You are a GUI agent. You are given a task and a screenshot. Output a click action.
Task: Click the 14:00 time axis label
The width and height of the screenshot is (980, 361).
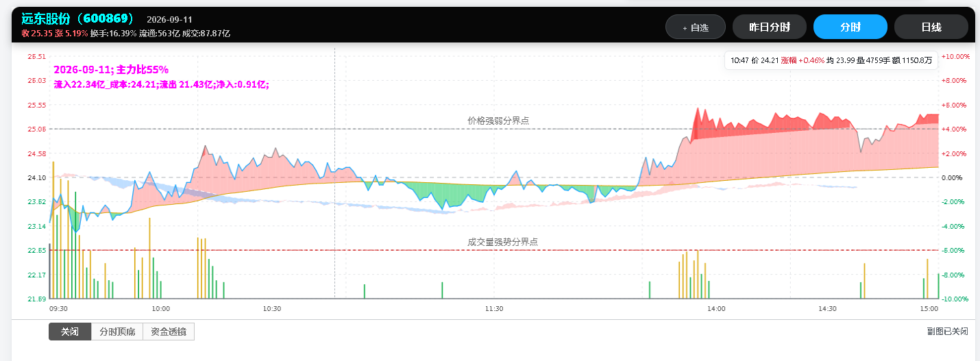click(x=716, y=309)
